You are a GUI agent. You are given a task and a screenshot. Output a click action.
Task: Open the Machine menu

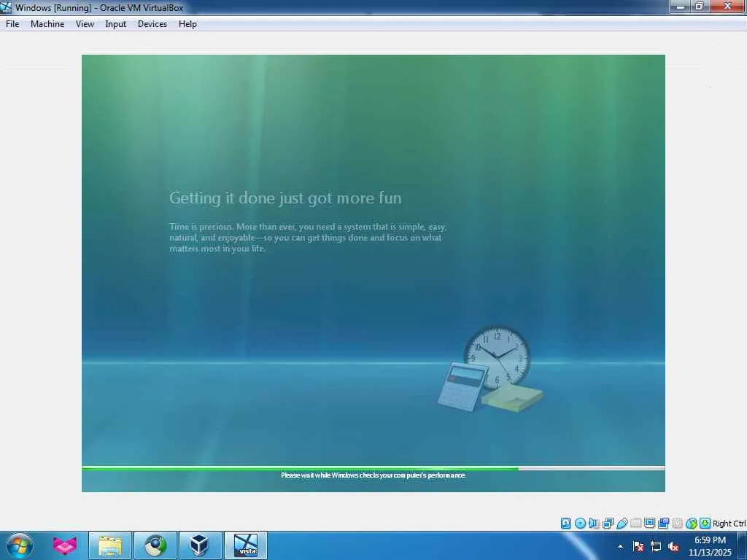[x=47, y=24]
